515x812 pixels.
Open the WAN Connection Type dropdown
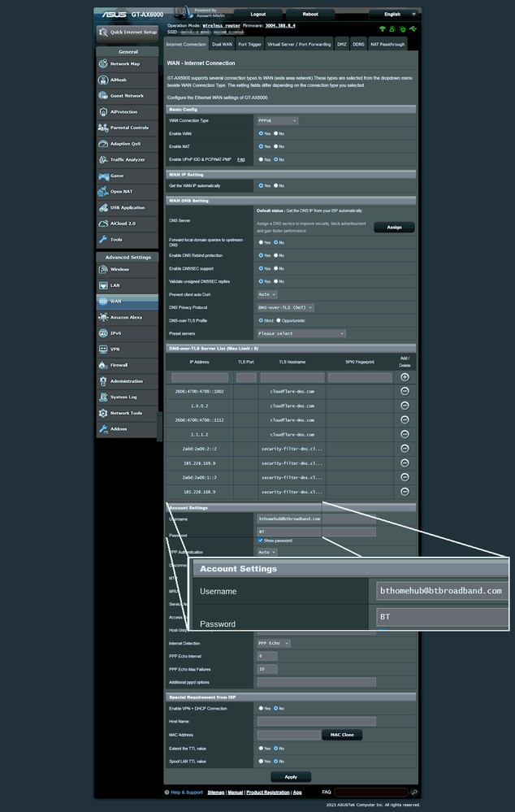coord(277,120)
